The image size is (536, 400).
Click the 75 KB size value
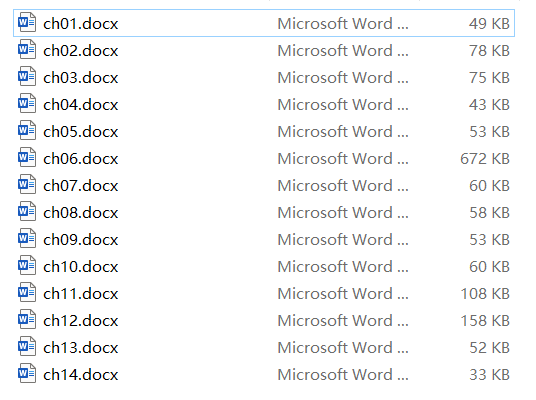(489, 78)
